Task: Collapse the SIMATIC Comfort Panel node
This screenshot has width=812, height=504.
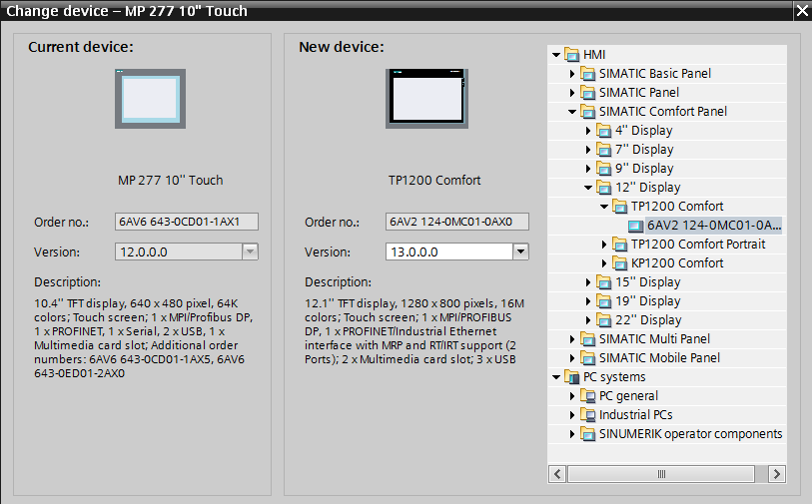Action: pos(572,112)
